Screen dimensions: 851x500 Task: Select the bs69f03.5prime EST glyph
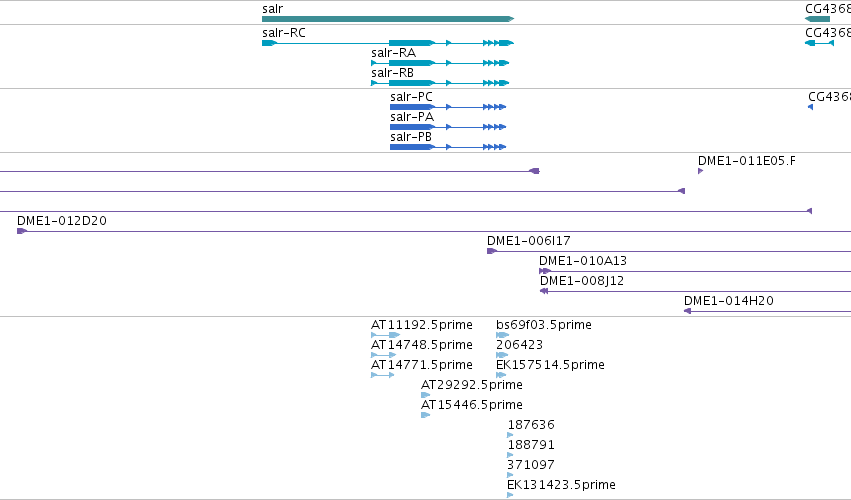pyautogui.click(x=503, y=335)
